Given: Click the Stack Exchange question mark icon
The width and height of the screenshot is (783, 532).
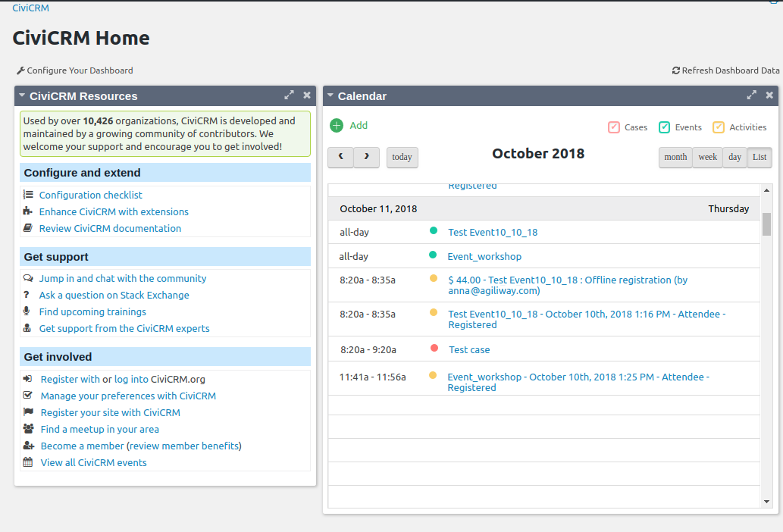Looking at the screenshot, I should point(27,295).
